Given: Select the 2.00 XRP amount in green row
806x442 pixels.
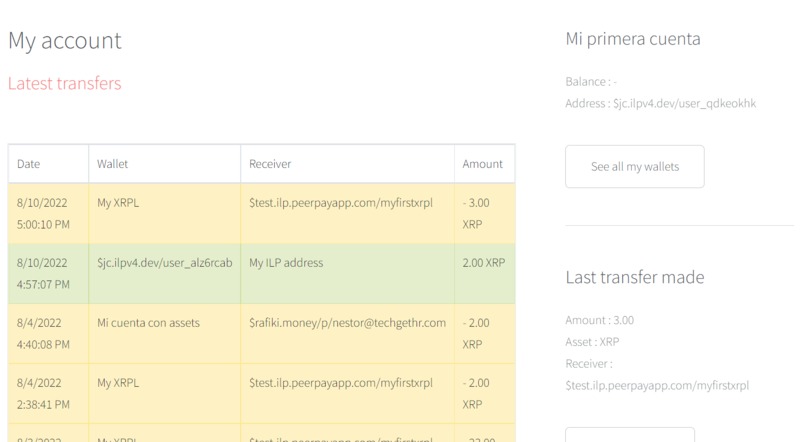Looking at the screenshot, I should 484,263.
